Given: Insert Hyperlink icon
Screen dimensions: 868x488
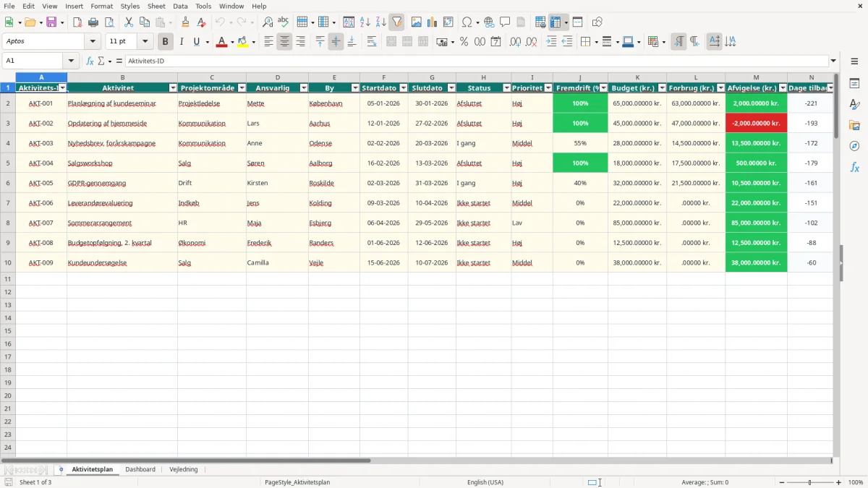Looking at the screenshot, I should click(x=489, y=22).
